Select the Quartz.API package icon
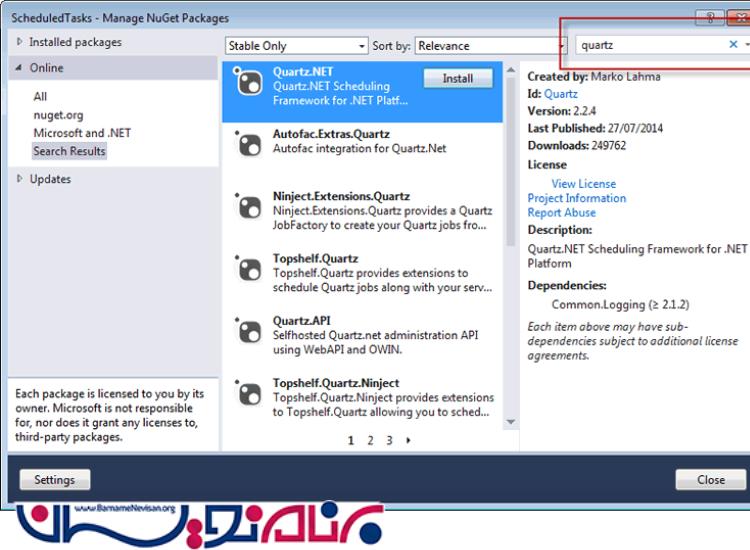Screen dimensions: 750x550 [x=246, y=332]
